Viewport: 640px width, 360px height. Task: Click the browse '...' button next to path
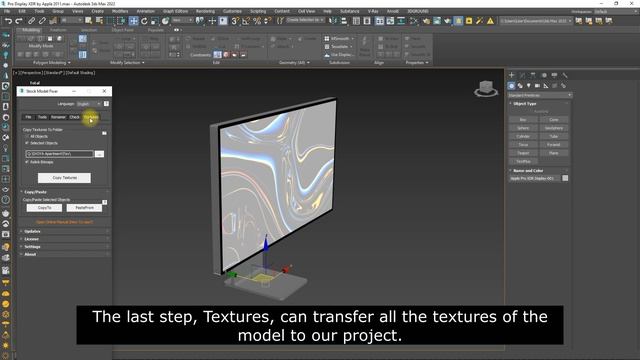99,154
